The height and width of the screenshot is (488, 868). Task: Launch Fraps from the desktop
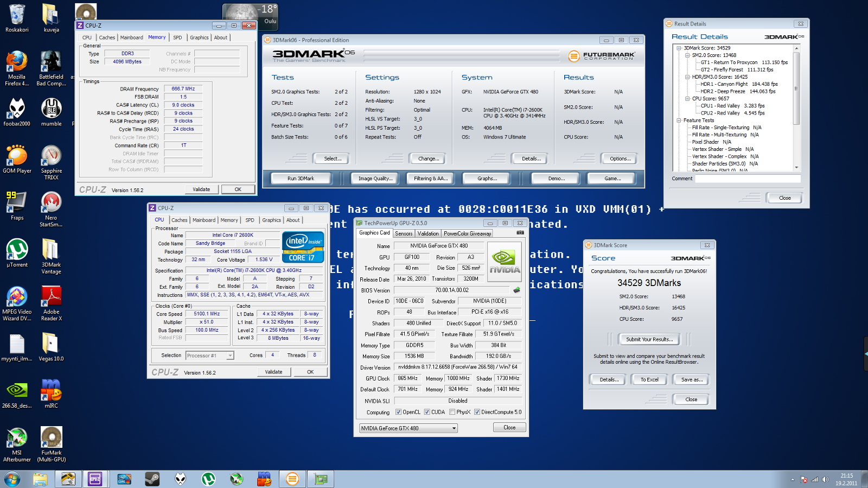click(x=17, y=206)
